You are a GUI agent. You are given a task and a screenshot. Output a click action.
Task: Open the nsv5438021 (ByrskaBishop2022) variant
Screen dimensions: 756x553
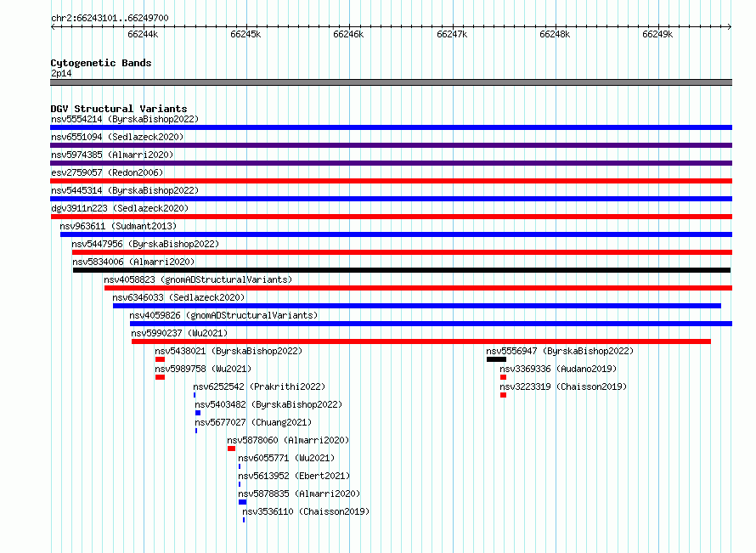pyautogui.click(x=228, y=351)
